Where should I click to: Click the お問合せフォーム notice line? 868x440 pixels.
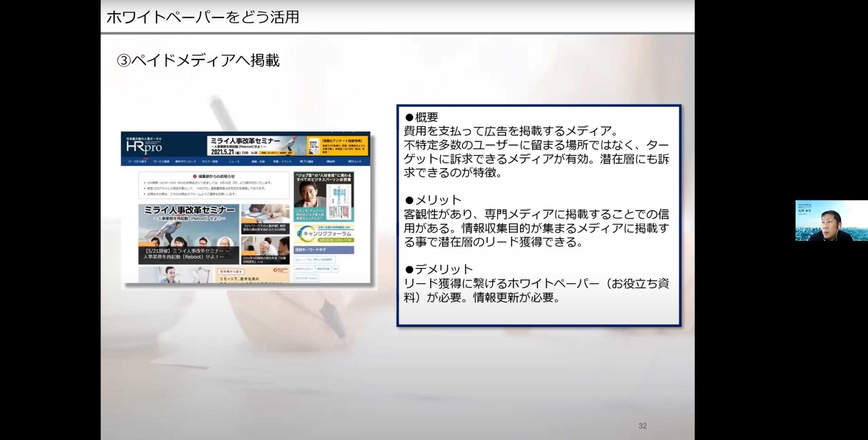point(192,194)
